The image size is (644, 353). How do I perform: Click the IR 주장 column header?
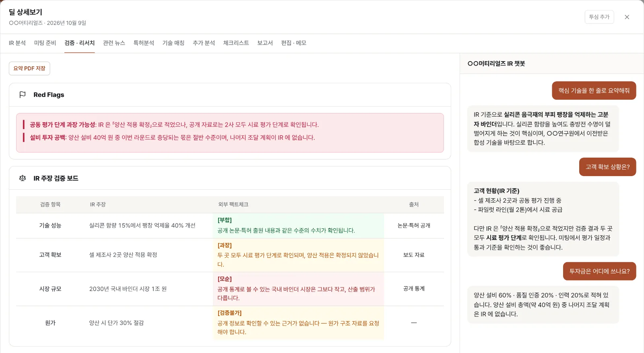pos(98,205)
